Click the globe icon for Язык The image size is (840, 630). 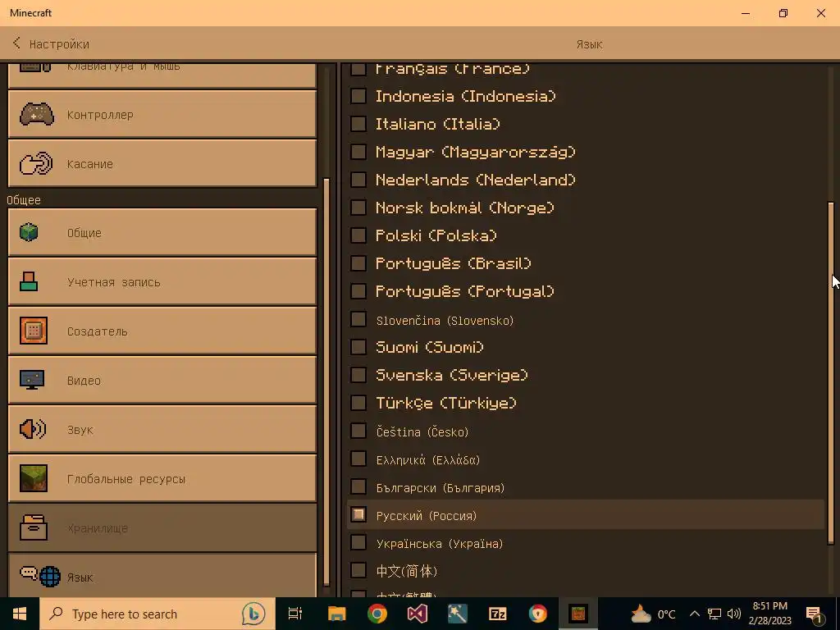50,577
